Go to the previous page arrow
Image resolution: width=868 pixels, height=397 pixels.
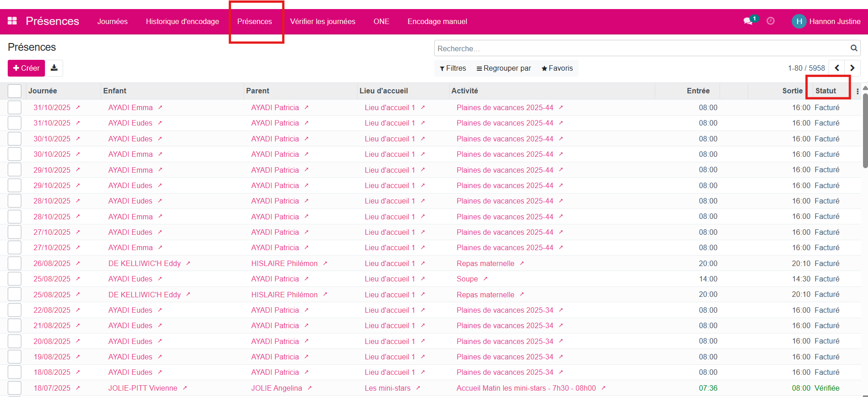[x=837, y=68]
